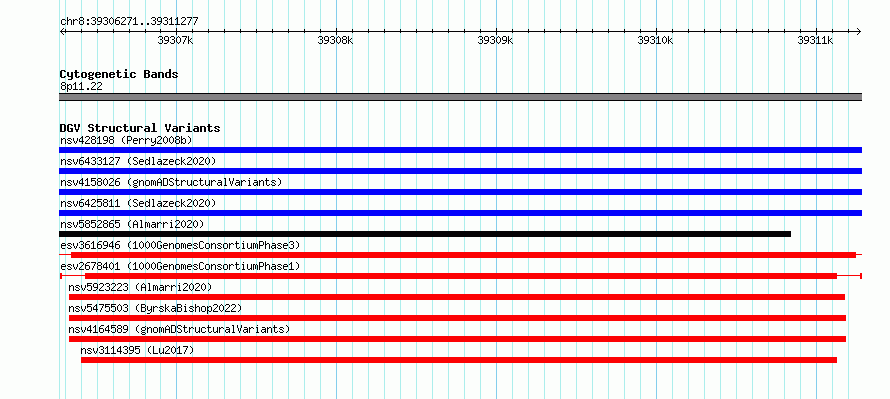Image resolution: width=890 pixels, height=399 pixels.
Task: Open esv3616946 (1000GenomesConsortiumPhase3) label
Action: pos(180,245)
